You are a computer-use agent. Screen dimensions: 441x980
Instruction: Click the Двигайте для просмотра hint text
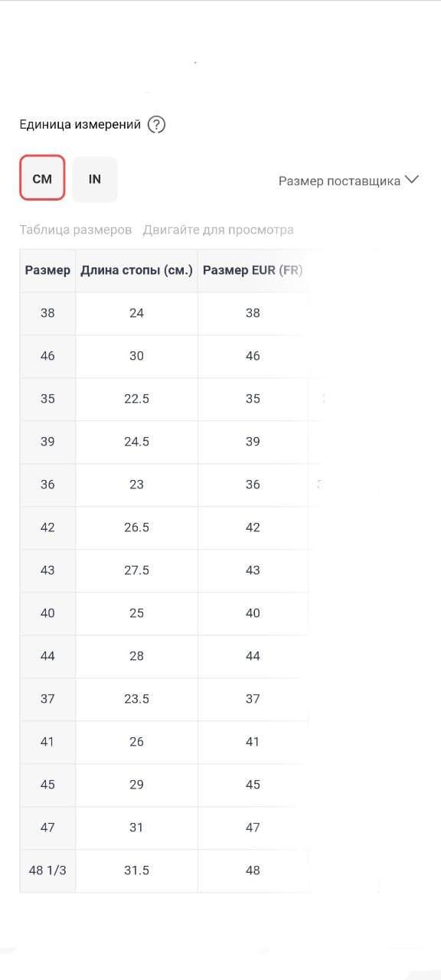tap(218, 230)
